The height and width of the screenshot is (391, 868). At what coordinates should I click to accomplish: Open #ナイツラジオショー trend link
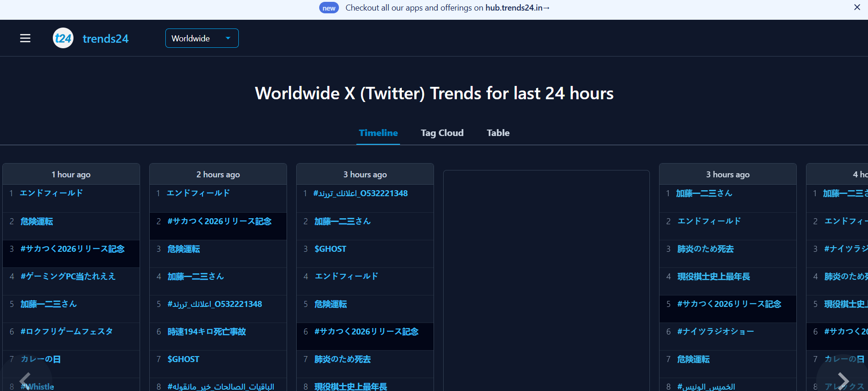pyautogui.click(x=716, y=332)
